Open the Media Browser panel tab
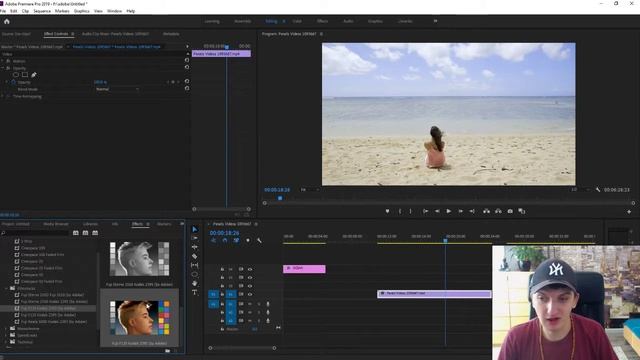The width and height of the screenshot is (640, 360). [x=56, y=224]
